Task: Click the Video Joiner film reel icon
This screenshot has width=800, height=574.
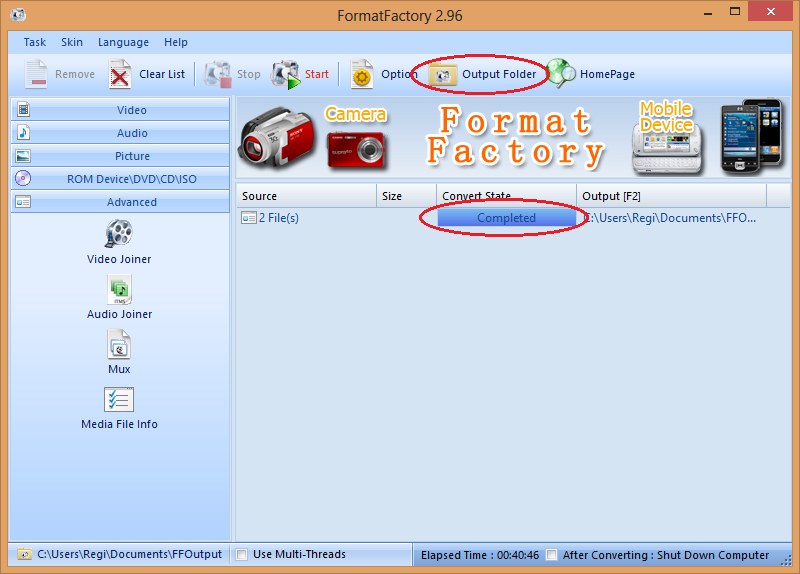Action: click(x=119, y=234)
